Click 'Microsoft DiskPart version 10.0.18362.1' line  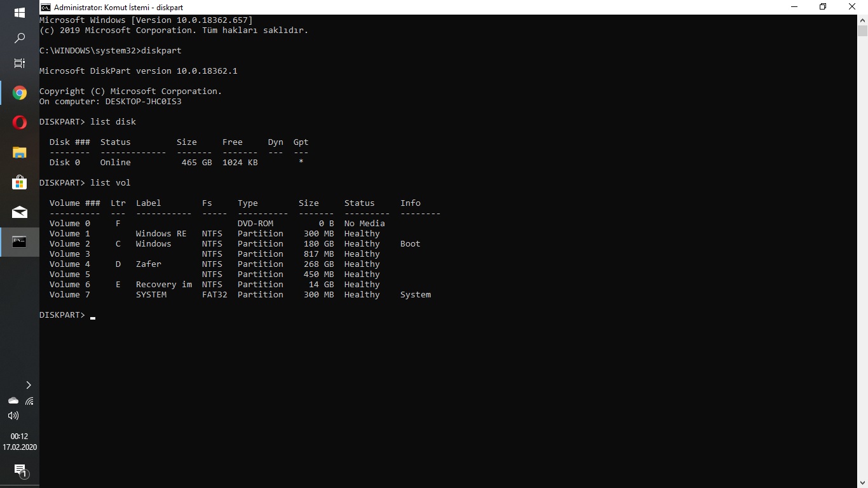139,71
